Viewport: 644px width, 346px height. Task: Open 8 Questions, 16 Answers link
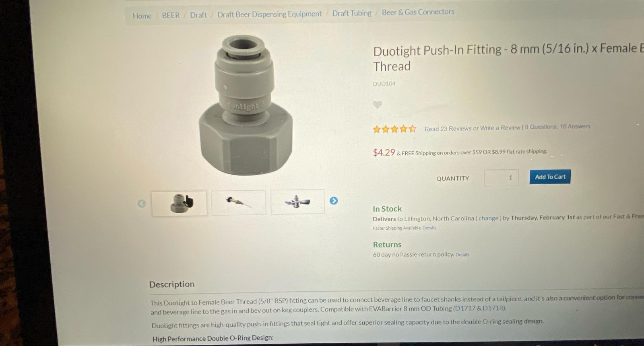557,127
